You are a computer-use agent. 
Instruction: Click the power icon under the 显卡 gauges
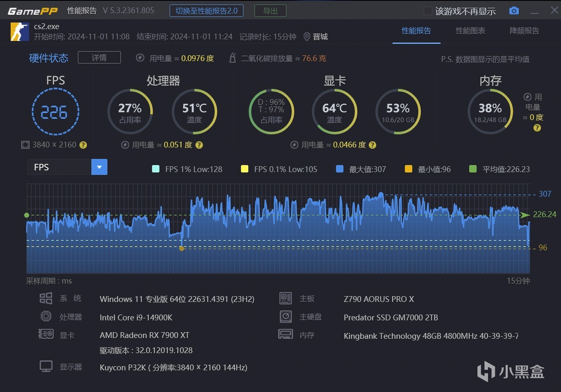294,145
